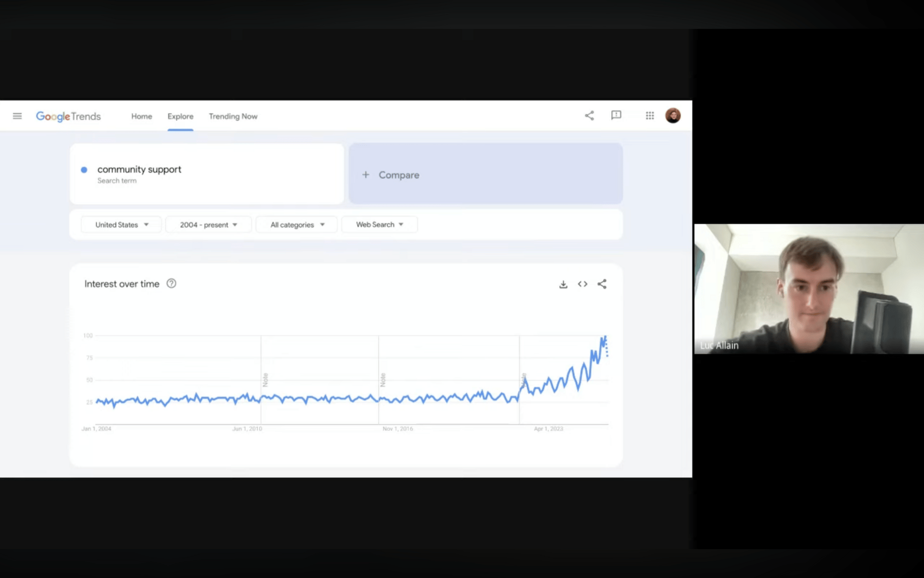Share the interest over time chart
Image resolution: width=924 pixels, height=578 pixels.
pyautogui.click(x=602, y=284)
